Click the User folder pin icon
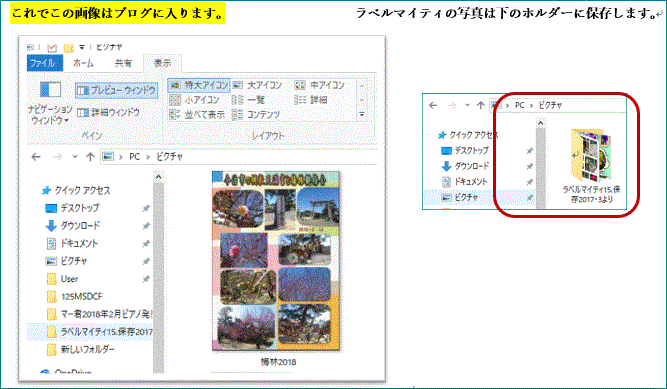The image size is (667, 389). pyautogui.click(x=146, y=279)
